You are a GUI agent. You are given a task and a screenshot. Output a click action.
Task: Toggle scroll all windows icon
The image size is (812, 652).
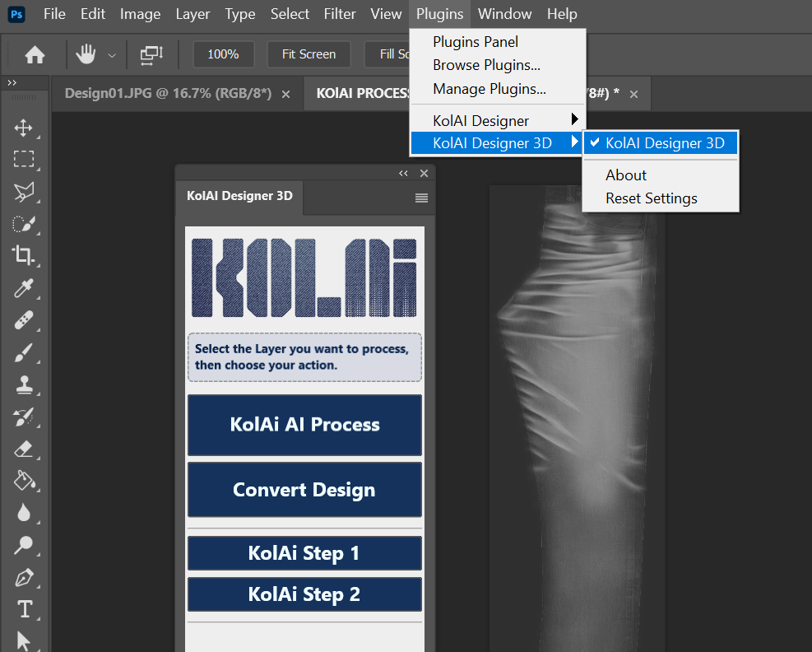tap(151, 54)
